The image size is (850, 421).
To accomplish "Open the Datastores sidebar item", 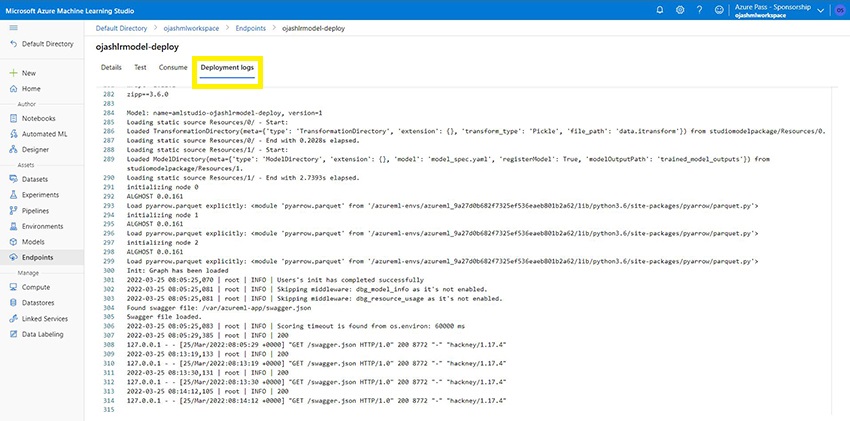I will click(x=42, y=303).
